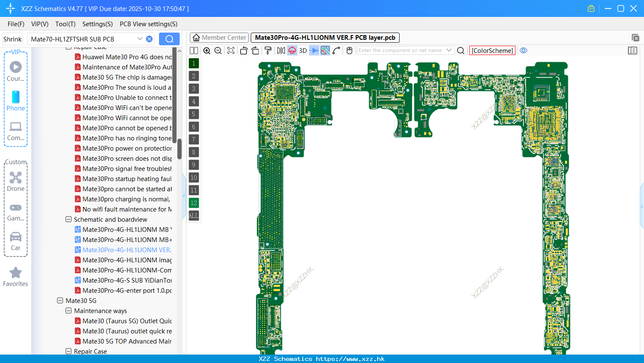
Task: Clear the Mate70-HL1ZFTSHR search text
Action: tap(149, 39)
